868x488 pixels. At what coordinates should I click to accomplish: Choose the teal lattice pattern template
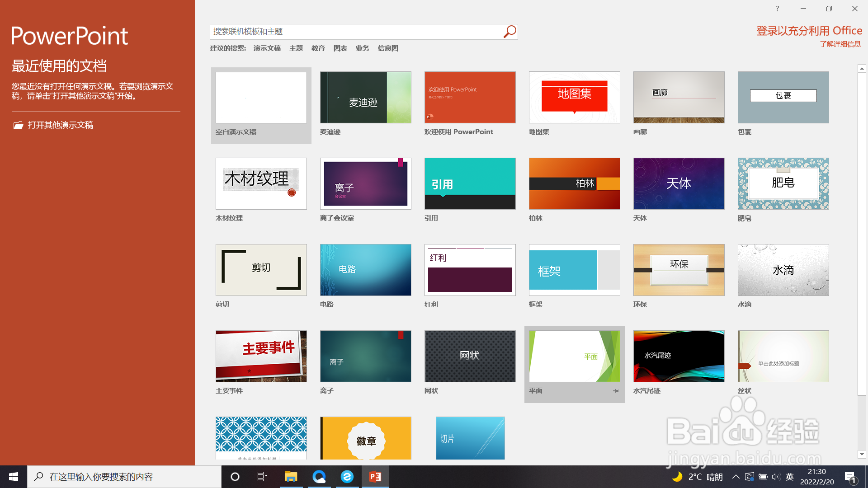click(261, 438)
